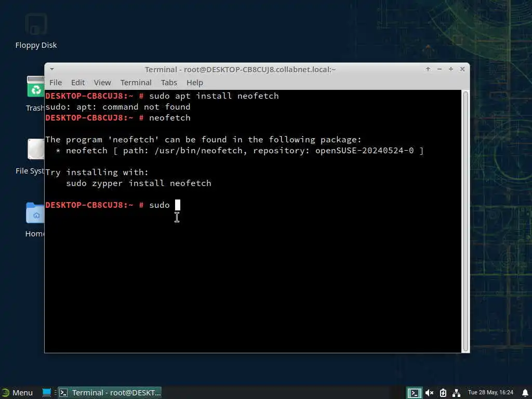Close the Terminal window
This screenshot has height=399, width=532.
click(x=462, y=69)
